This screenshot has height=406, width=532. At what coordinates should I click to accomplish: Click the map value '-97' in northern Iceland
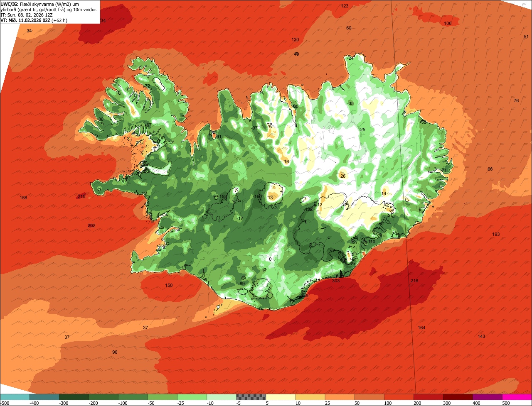[254, 128]
